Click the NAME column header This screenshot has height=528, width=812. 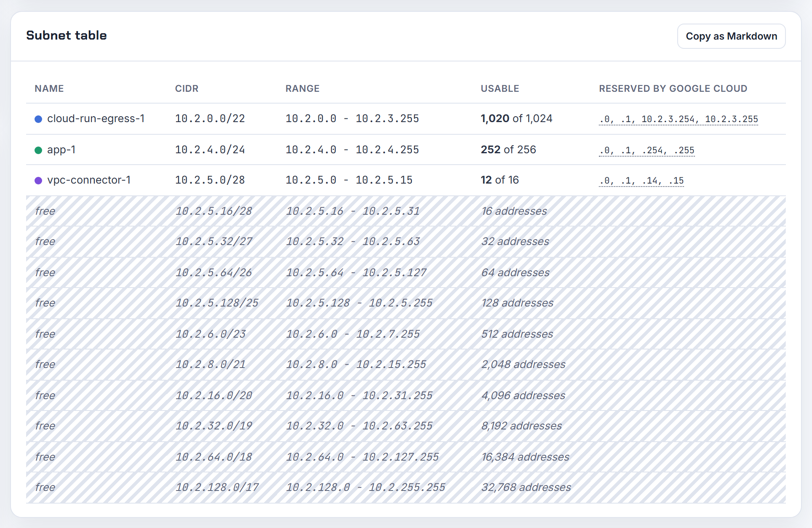click(49, 88)
